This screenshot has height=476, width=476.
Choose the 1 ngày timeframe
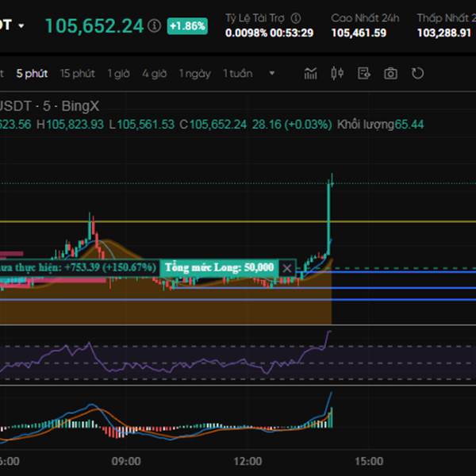tap(194, 73)
